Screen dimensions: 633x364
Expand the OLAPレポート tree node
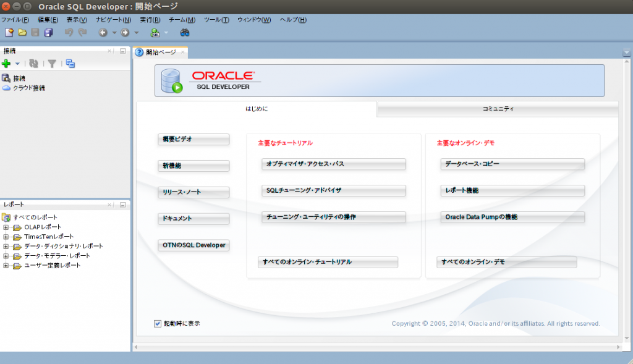(6, 227)
